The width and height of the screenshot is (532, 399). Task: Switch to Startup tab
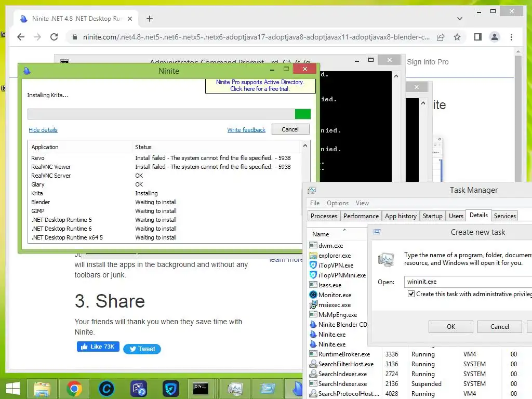point(432,216)
